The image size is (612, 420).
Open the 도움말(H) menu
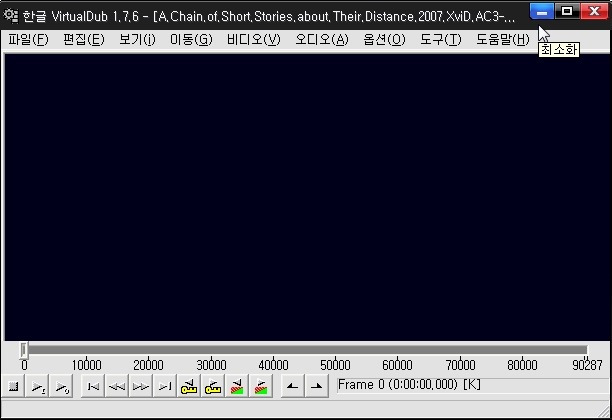503,39
